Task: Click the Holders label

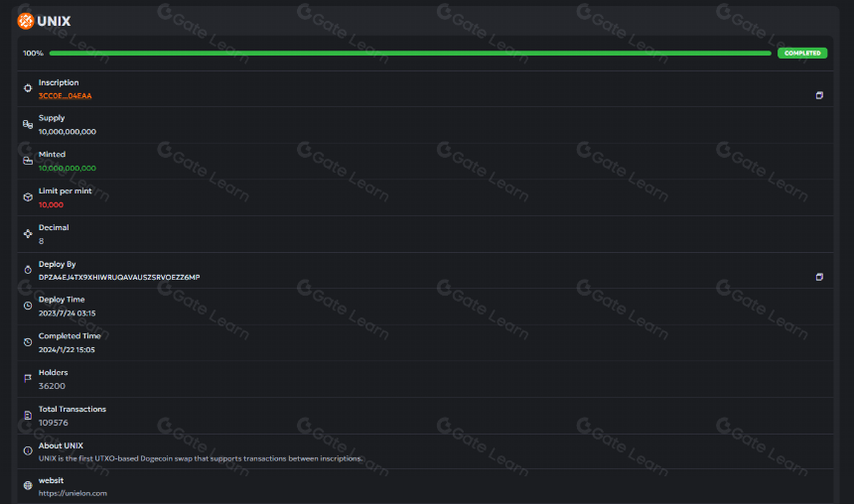Action: (x=53, y=372)
